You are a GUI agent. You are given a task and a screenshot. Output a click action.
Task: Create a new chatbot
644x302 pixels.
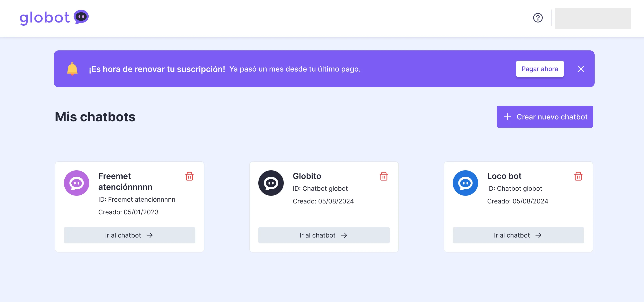tap(545, 117)
